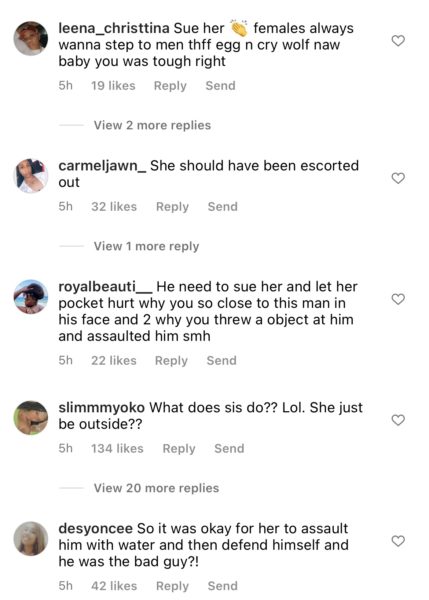The height and width of the screenshot is (600, 429).
Task: Like leena_christtina's comment with heart icon
Action: 398,41
